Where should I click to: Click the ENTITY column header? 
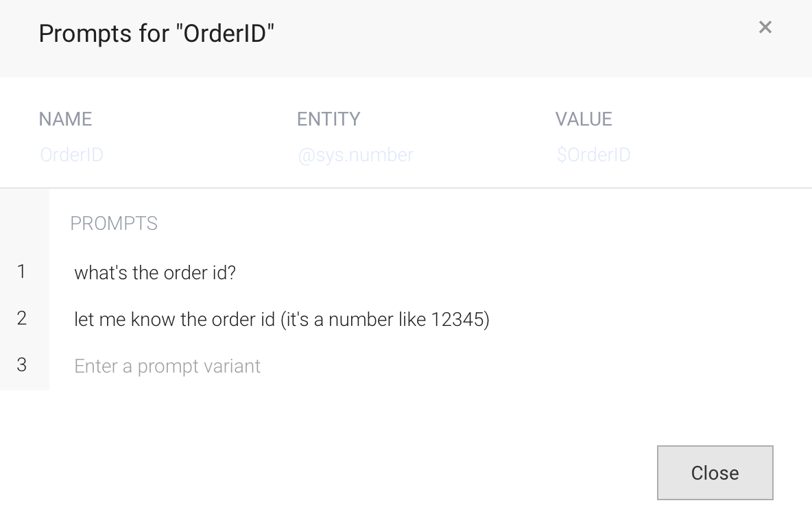329,119
